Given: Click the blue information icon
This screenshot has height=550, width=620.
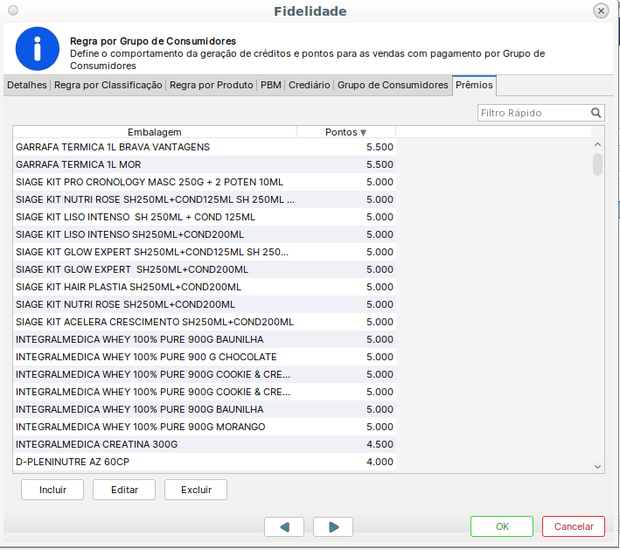Looking at the screenshot, I should tap(38, 48).
